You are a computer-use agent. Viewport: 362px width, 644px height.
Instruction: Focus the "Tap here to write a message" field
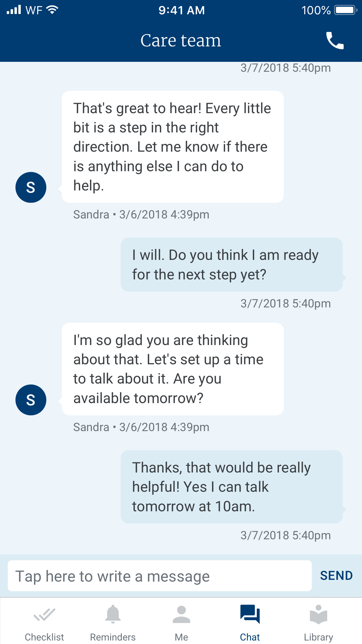[x=159, y=576]
